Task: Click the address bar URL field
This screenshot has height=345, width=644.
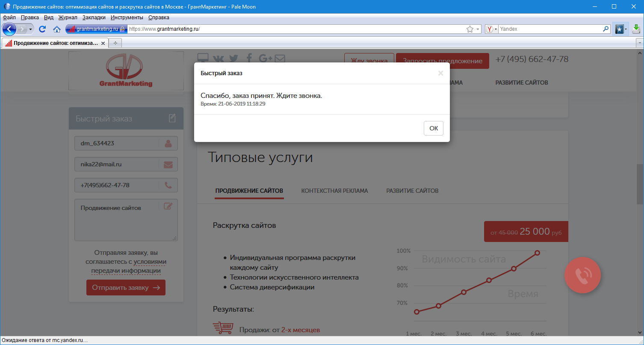Action: [296, 29]
